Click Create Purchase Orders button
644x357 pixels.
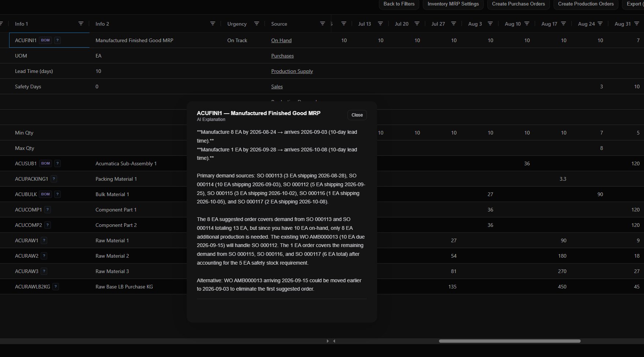tap(518, 4)
